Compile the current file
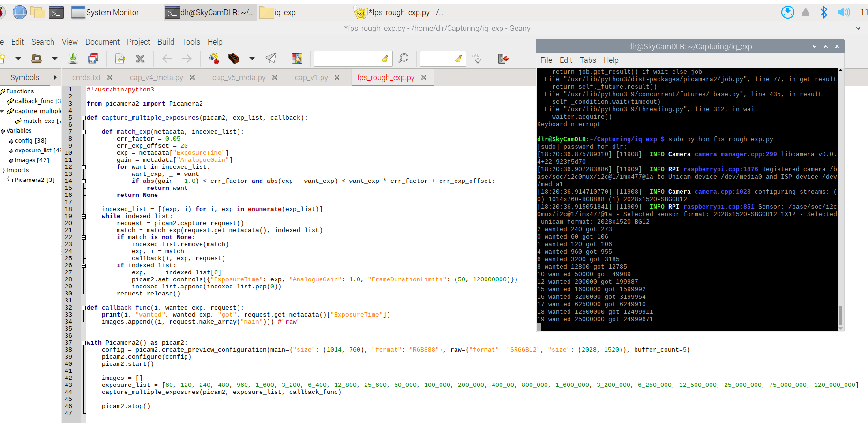Image resolution: width=868 pixels, height=423 pixels. [x=214, y=59]
